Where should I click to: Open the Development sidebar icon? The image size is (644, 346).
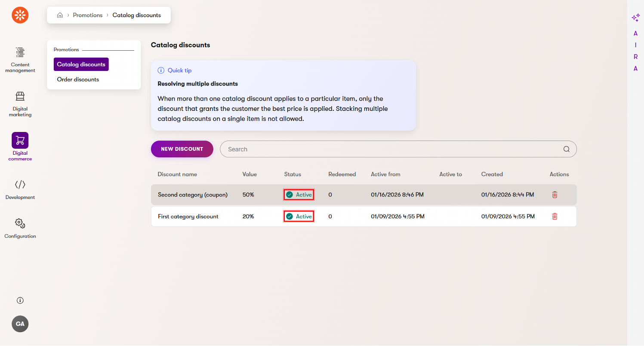[x=20, y=185]
